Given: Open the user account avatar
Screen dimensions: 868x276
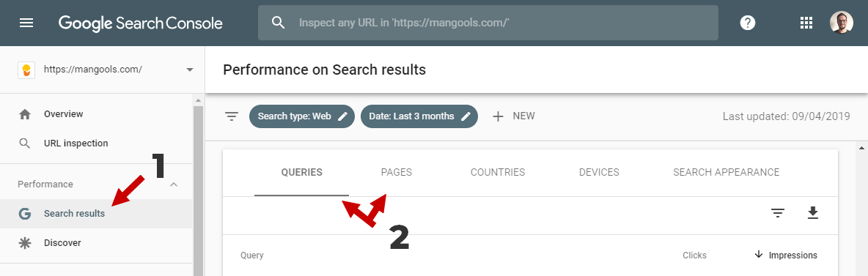Looking at the screenshot, I should coord(842,23).
